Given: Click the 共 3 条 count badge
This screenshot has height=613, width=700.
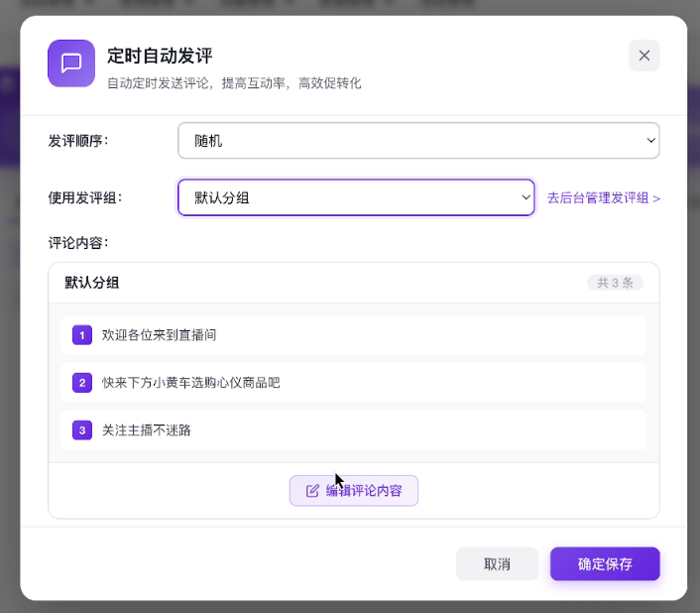Looking at the screenshot, I should click(615, 283).
